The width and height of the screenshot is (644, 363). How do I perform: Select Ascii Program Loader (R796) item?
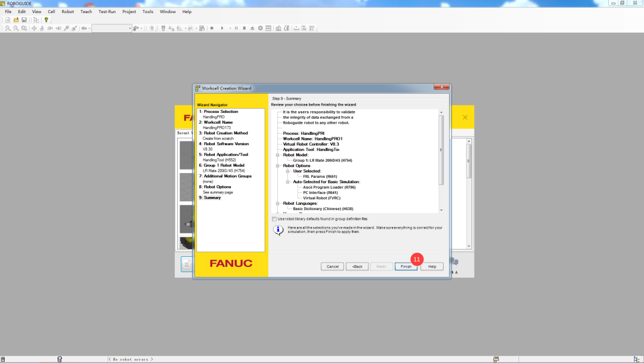pos(329,187)
